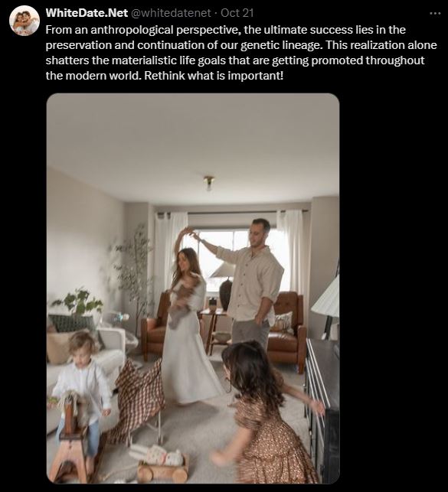
Task: Click the white pleated lampshade in photo
Action: point(325,298)
